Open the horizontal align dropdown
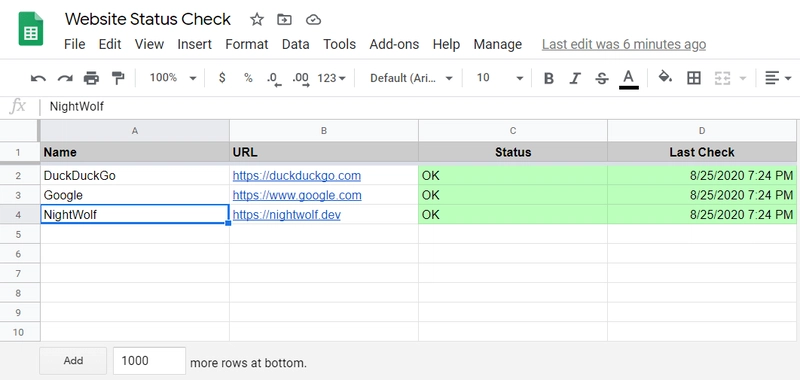Viewport: 800px width, 380px height. tap(778, 78)
